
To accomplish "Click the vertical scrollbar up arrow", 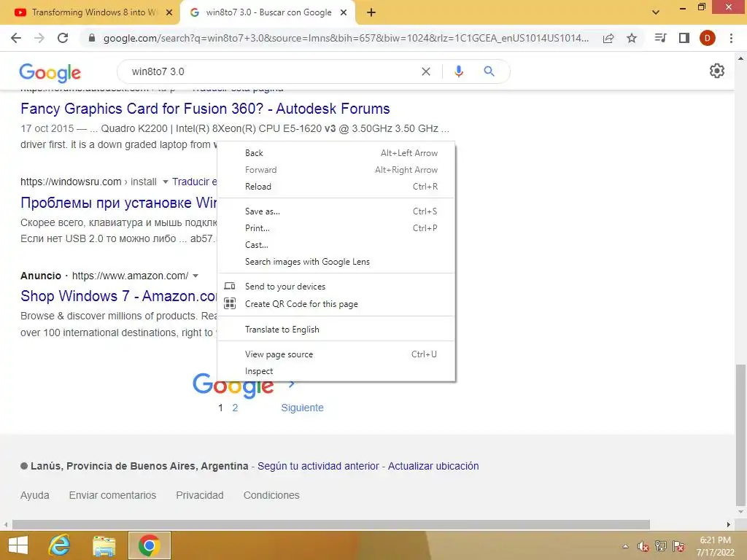I will pyautogui.click(x=740, y=58).
